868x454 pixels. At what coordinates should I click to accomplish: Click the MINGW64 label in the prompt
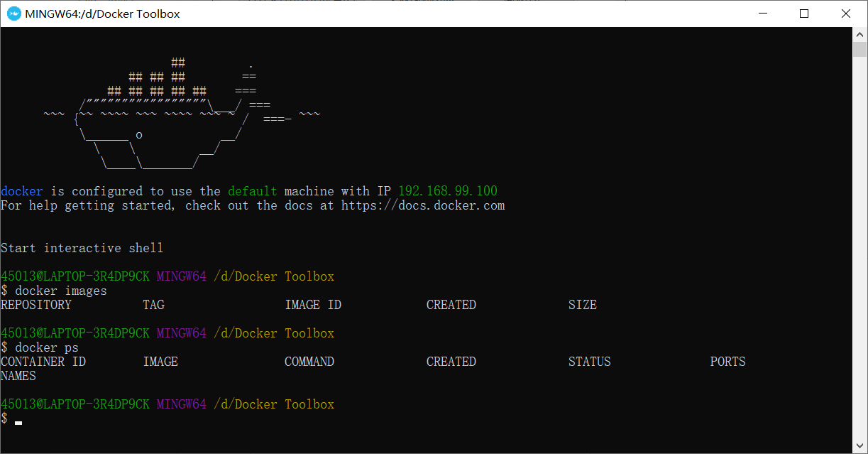[181, 276]
